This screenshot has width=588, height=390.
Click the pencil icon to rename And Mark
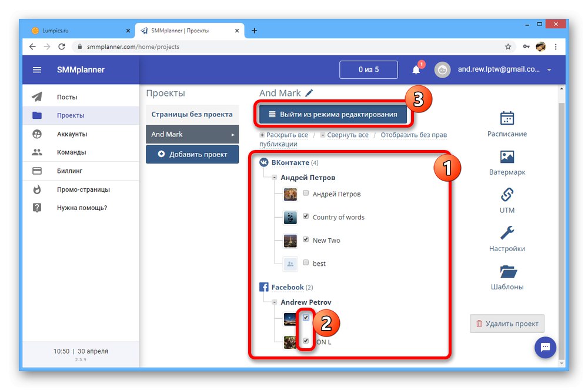pos(309,93)
